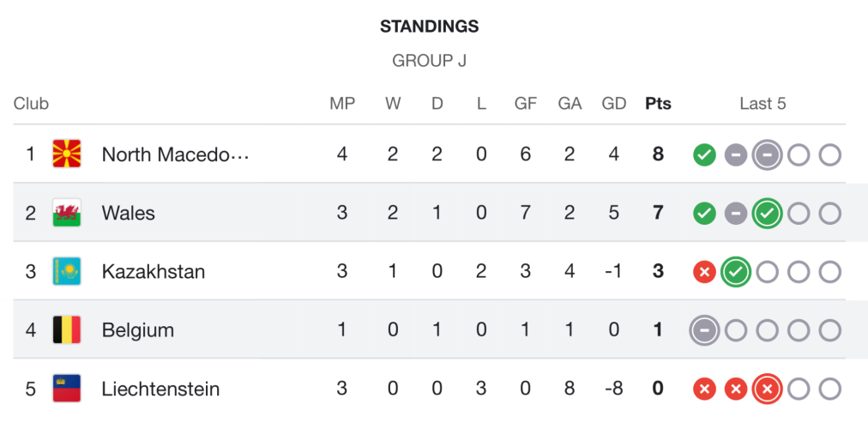Click the North Macedonia flag icon
The height and width of the screenshot is (429, 868).
tap(67, 154)
